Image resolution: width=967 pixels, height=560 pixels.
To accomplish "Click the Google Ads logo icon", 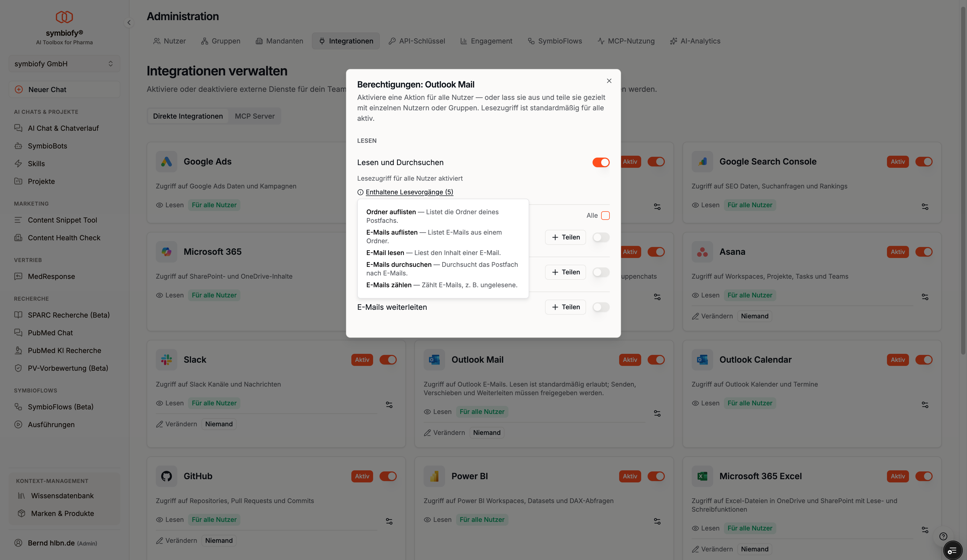I will click(166, 162).
